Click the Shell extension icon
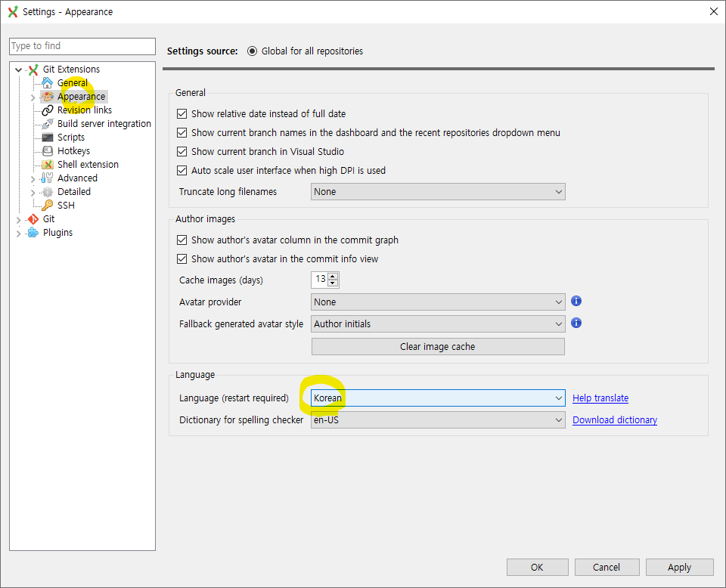The width and height of the screenshot is (726, 588). coord(47,164)
